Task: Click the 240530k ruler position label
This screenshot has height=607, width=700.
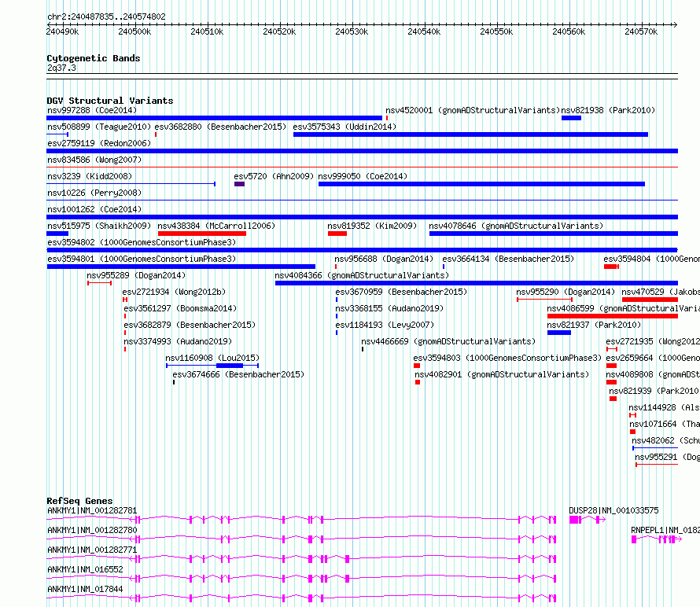Action: coord(352,31)
